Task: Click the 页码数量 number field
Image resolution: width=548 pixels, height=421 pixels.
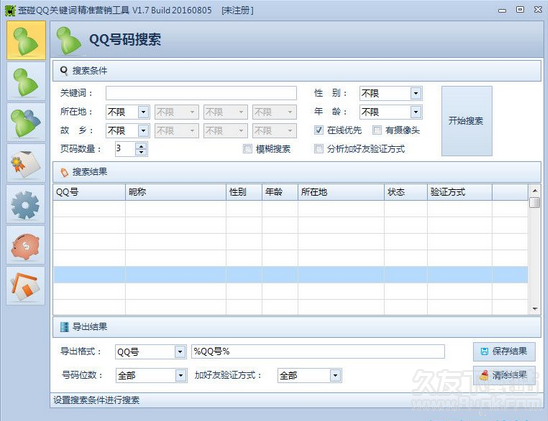Action: point(125,149)
